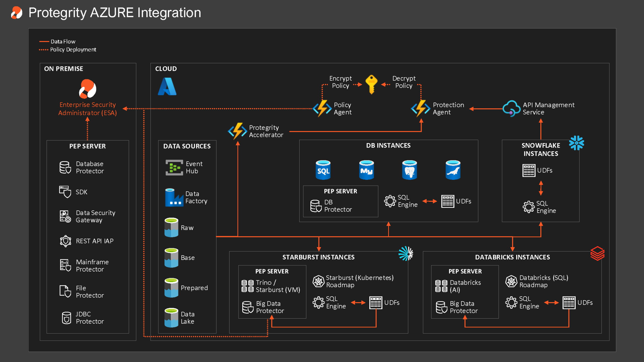This screenshot has width=644, height=362.
Task: Click the Databricks Big Data Protector icon
Action: pyautogui.click(x=442, y=307)
